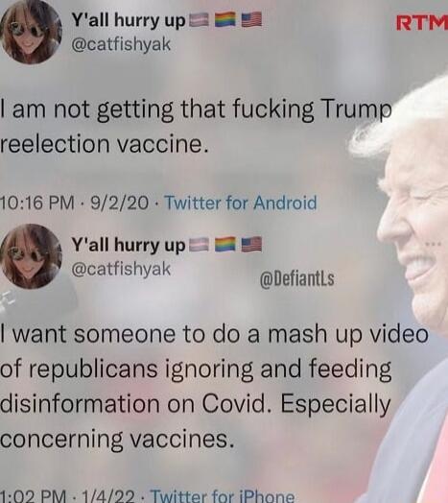
Task: Click the transgender flag emoji in second tweet
Action: pos(199,246)
